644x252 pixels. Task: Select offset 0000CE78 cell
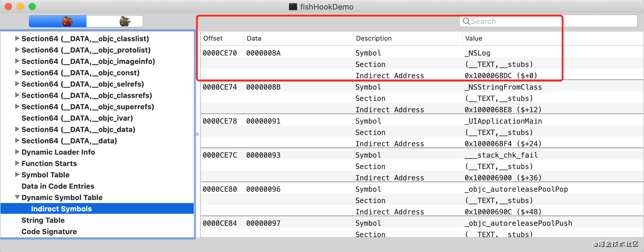tap(220, 121)
